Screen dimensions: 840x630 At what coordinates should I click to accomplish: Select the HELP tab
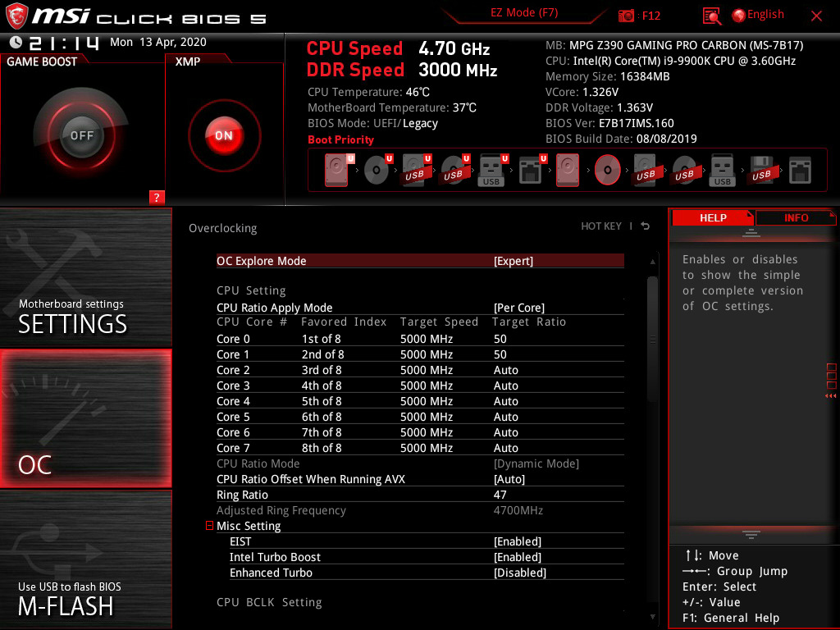[x=712, y=217]
